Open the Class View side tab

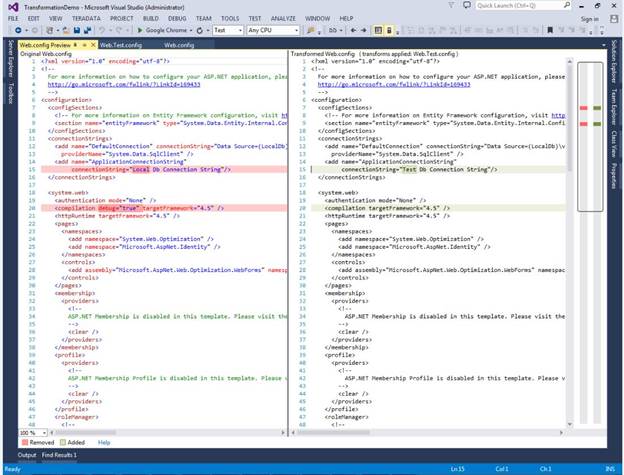tap(614, 144)
